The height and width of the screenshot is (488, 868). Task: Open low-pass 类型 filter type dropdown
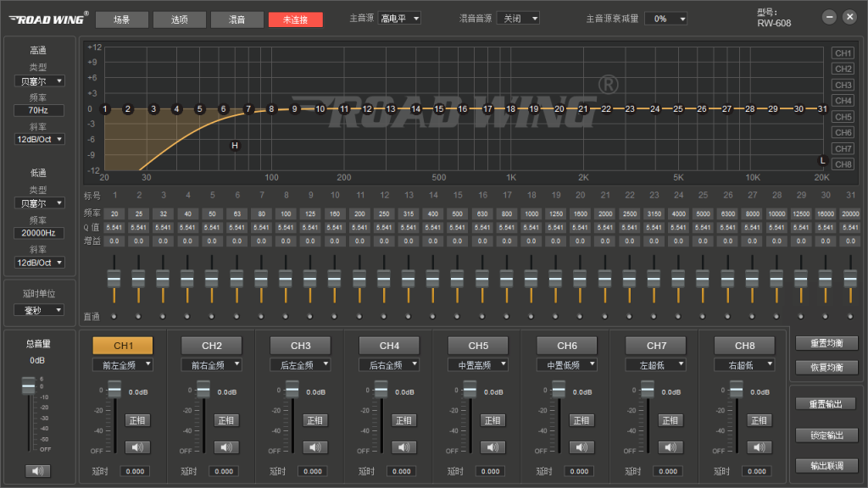point(39,203)
